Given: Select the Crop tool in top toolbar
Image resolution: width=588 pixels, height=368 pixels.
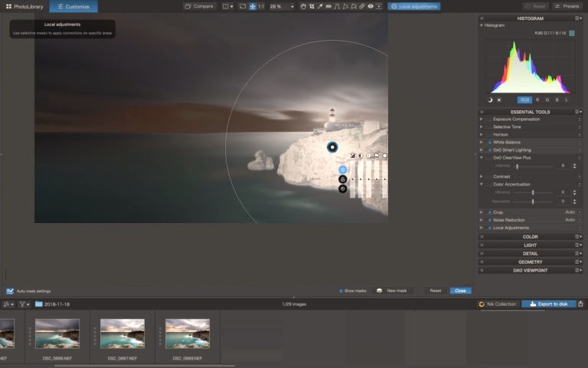Looking at the screenshot, I should coord(312,6).
